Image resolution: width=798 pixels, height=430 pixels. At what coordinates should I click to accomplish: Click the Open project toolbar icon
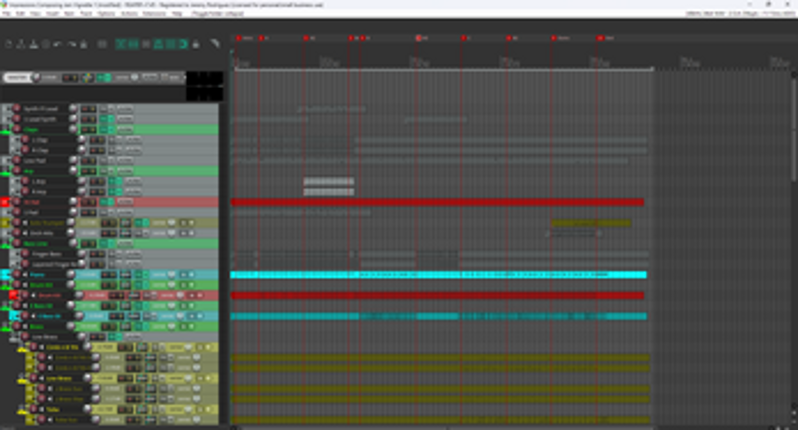21,45
